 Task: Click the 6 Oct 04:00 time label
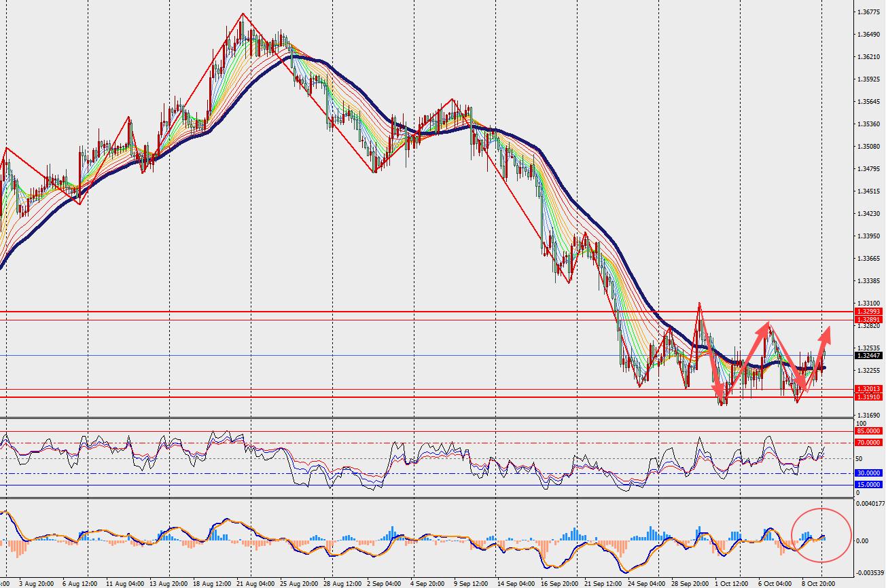point(775,583)
